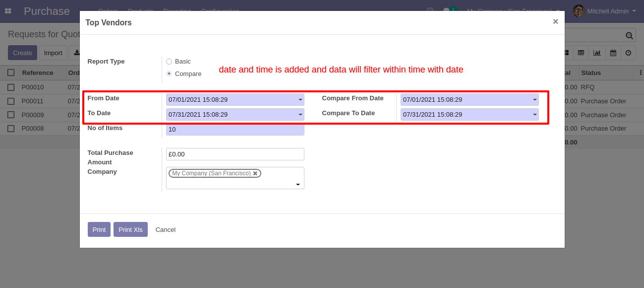Click Mitchell Admin avatar picture
Screen dimensions: 644x288
[579, 11]
